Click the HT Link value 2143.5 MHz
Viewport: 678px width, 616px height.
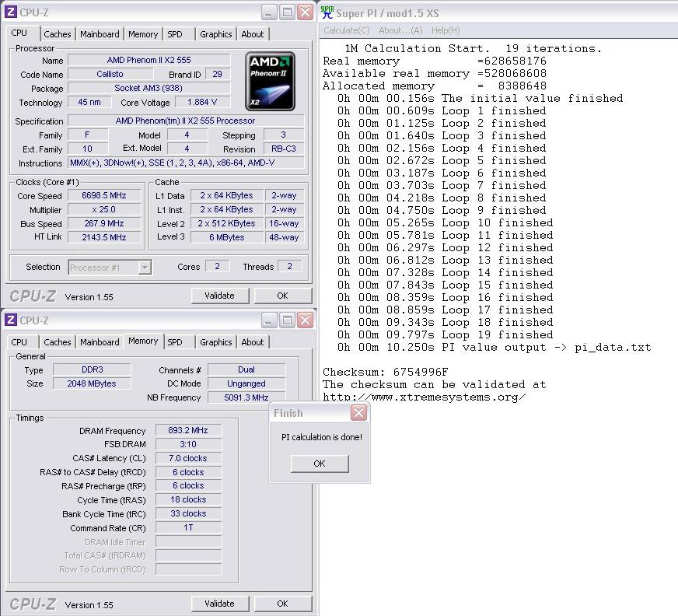coord(104,237)
